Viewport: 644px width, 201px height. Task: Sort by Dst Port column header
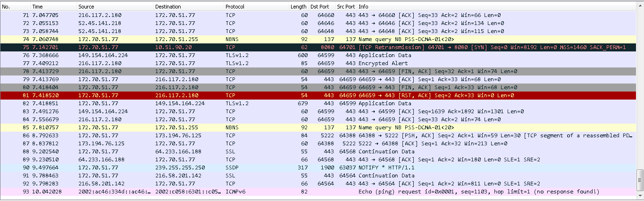[x=322, y=7]
